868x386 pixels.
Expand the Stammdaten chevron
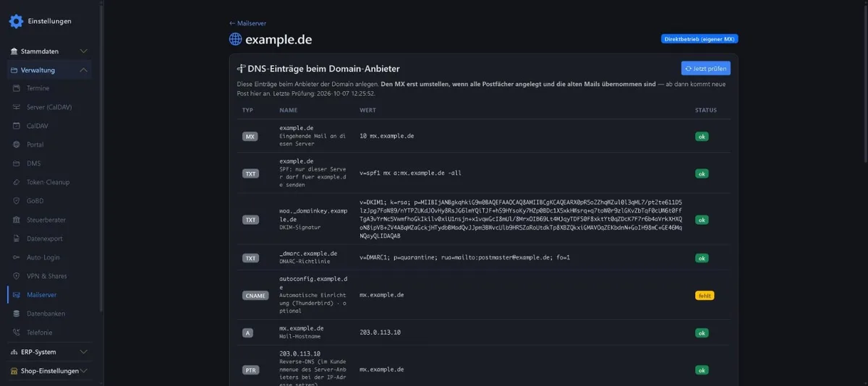pos(84,51)
